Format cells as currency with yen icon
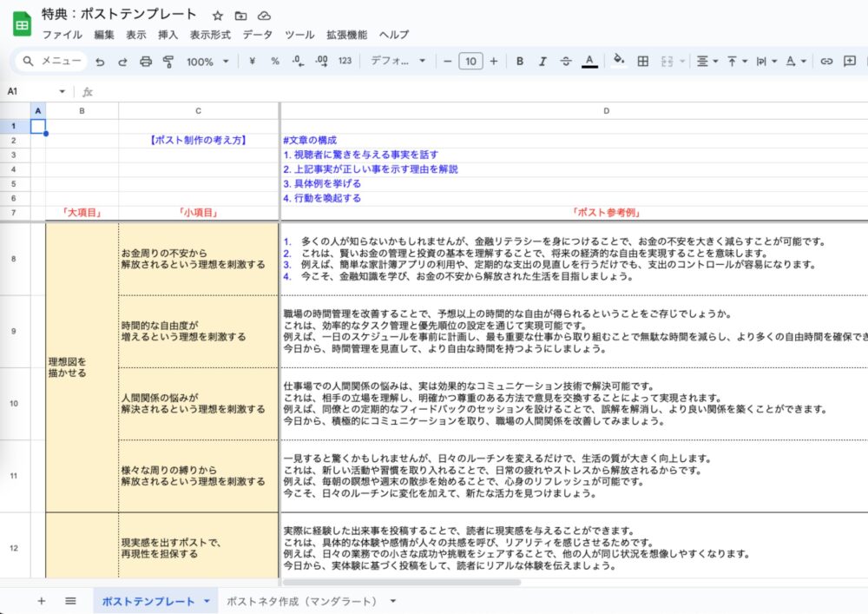Screen dimensions: 868x614 [x=252, y=62]
